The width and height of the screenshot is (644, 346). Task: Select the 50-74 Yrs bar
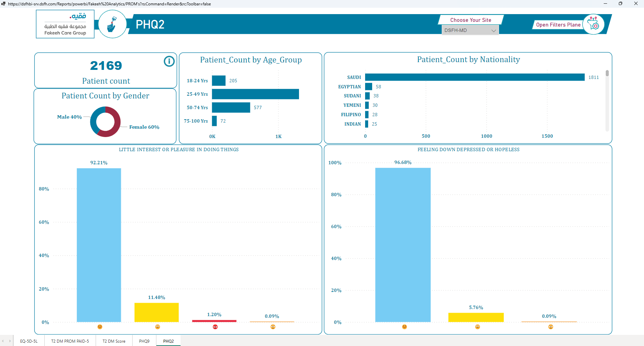[231, 107]
